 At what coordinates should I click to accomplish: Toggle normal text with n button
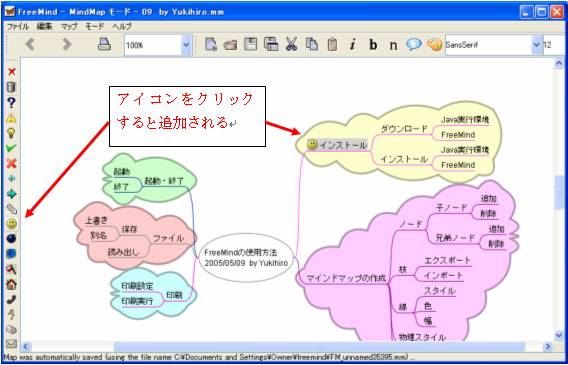click(393, 45)
